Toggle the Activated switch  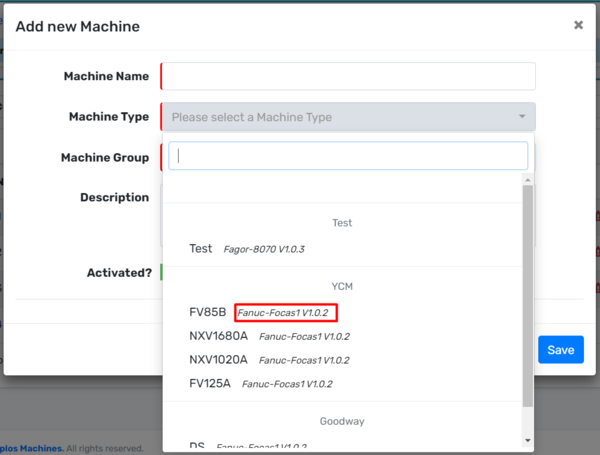click(162, 272)
